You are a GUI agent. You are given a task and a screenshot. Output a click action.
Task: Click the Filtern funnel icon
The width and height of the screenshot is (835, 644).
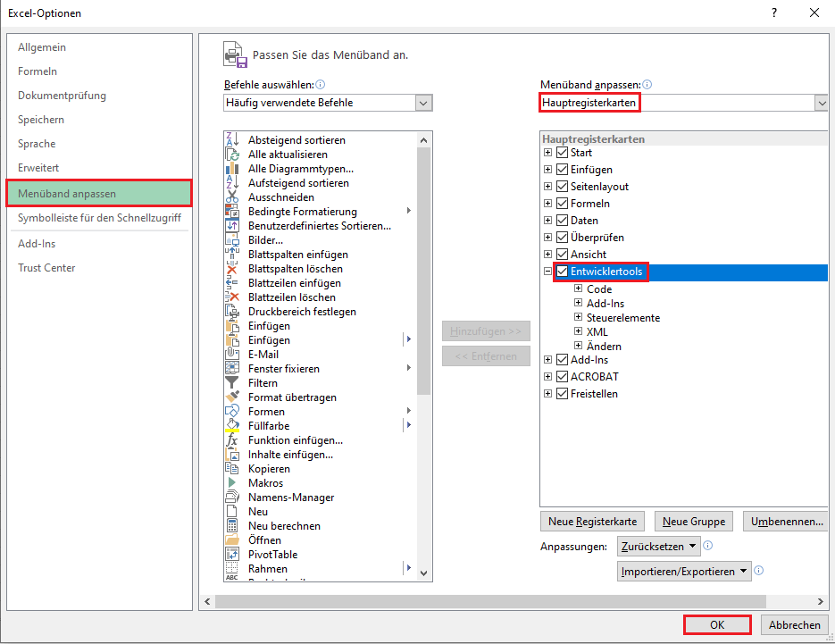click(x=232, y=383)
